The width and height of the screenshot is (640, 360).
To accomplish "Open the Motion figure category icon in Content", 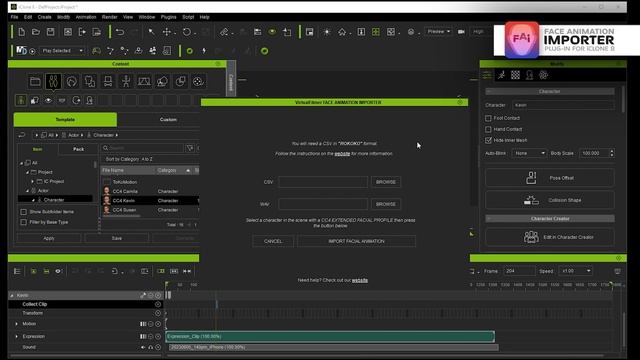I will (126, 82).
